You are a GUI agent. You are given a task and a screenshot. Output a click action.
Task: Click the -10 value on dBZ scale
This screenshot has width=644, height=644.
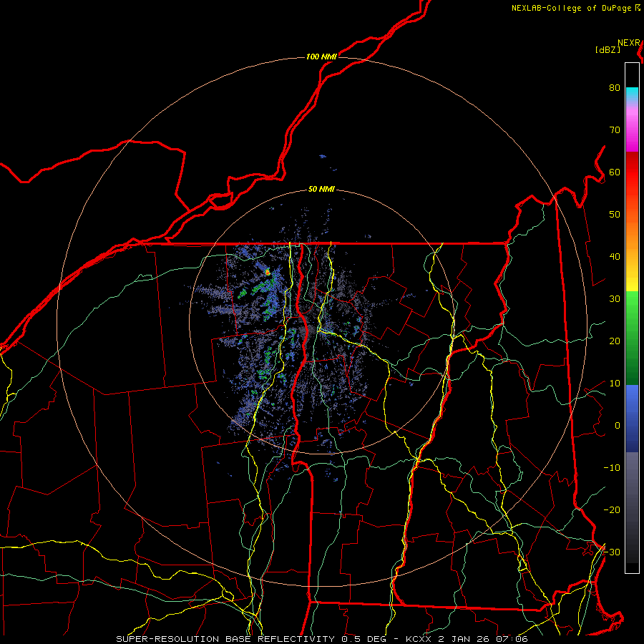point(612,468)
